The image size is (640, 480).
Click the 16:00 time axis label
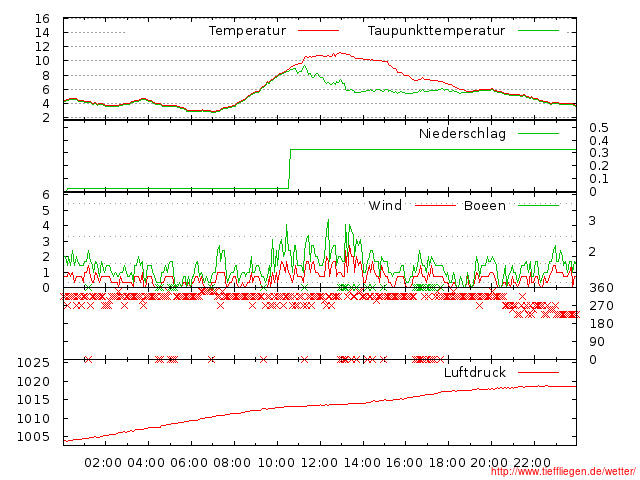(x=404, y=463)
